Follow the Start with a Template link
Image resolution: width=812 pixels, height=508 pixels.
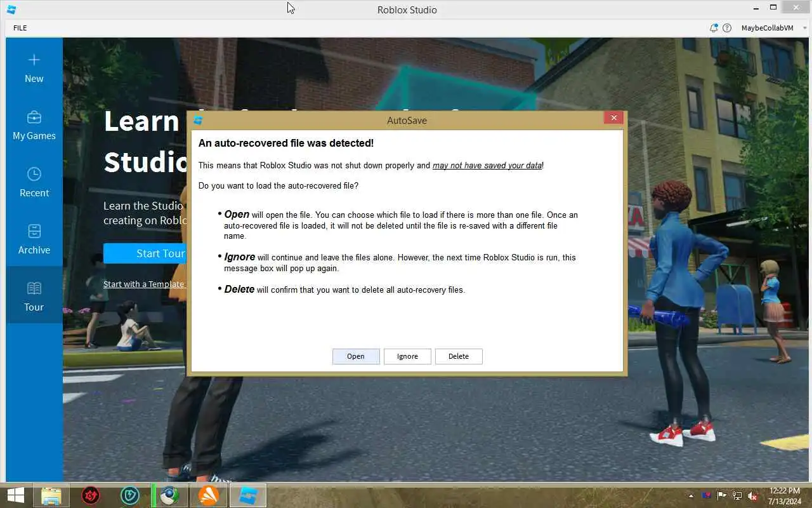point(144,284)
